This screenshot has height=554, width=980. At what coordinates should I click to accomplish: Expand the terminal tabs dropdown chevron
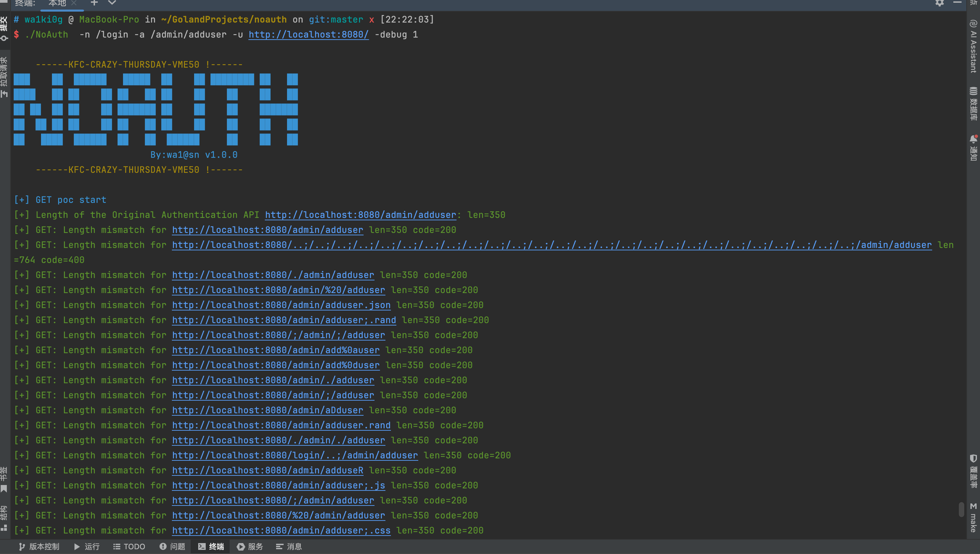click(112, 3)
